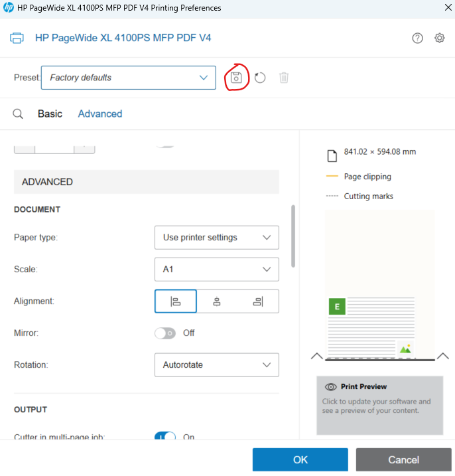The height and width of the screenshot is (476, 455).
Task: Toggle Cutter in multi-page job switch
Action: pos(165,436)
